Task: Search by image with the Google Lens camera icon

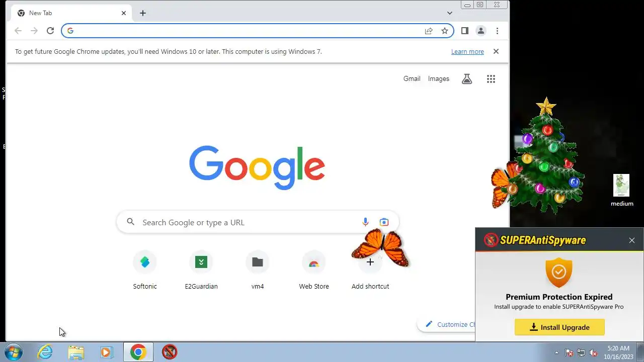Action: (384, 222)
